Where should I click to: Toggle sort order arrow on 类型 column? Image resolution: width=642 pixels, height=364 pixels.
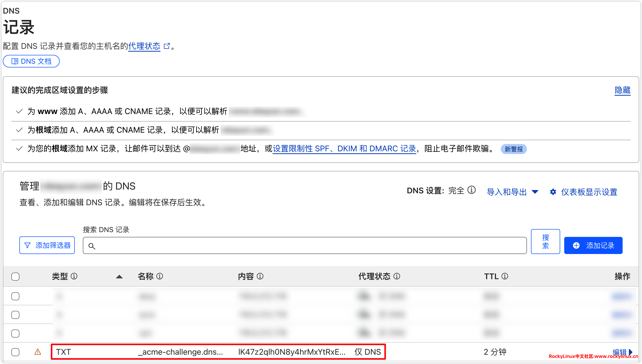point(119,277)
